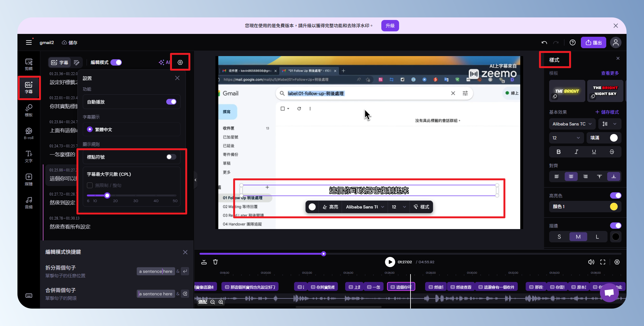This screenshot has height=326, width=644.
Task: Apply bold formatting to subtitle
Action: click(558, 152)
